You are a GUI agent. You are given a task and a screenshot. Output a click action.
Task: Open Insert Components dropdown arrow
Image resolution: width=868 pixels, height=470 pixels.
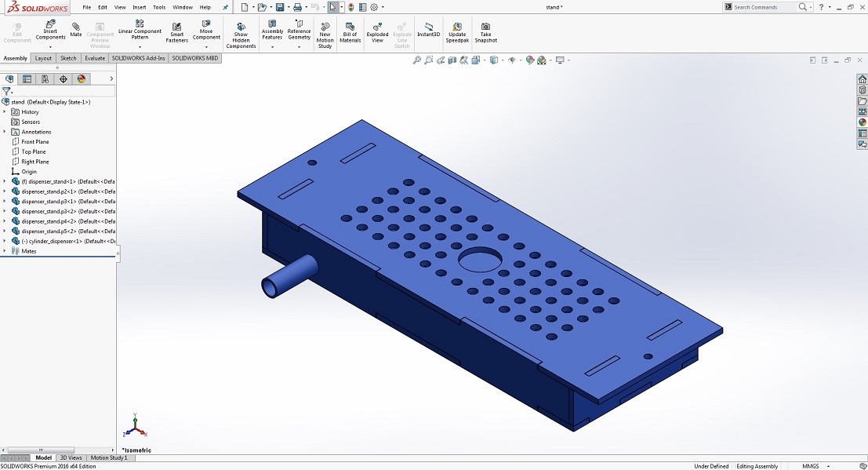(50, 46)
